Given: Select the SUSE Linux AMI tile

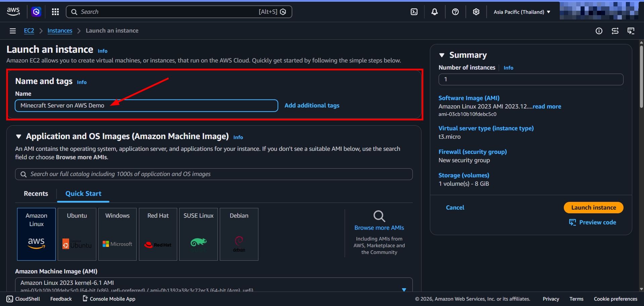Looking at the screenshot, I should (198, 234).
